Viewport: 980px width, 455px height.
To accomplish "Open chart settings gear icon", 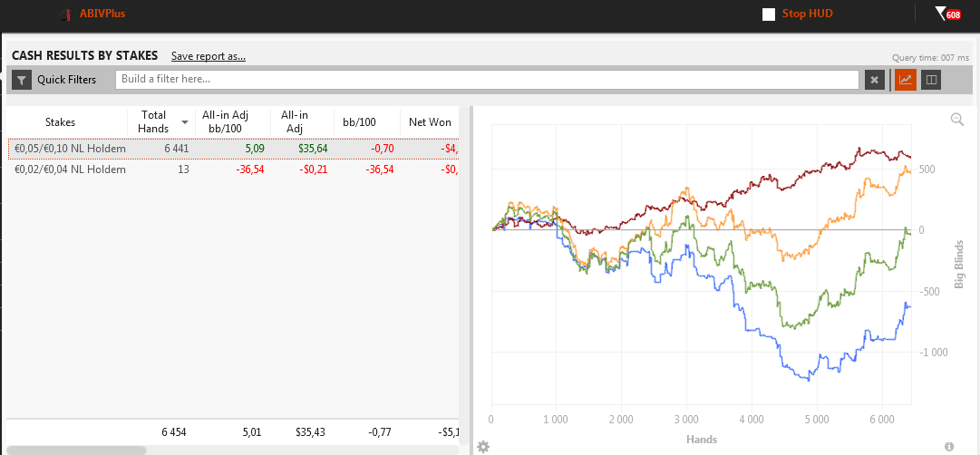I will pos(483,447).
